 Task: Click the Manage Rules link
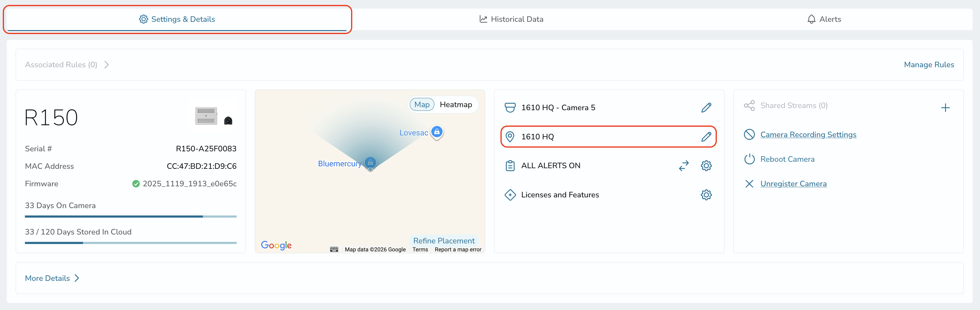click(x=929, y=64)
